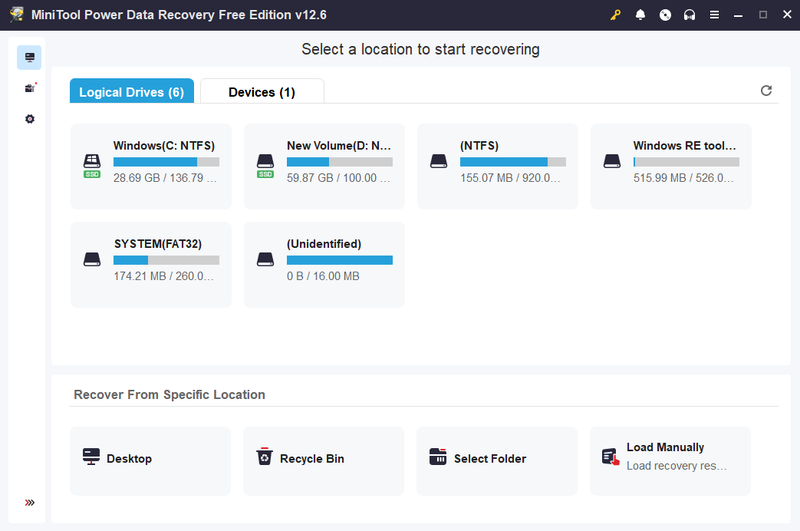Click the 515.99 MB / 526.0 size text
Screen dimensions: 800x531
tap(684, 178)
